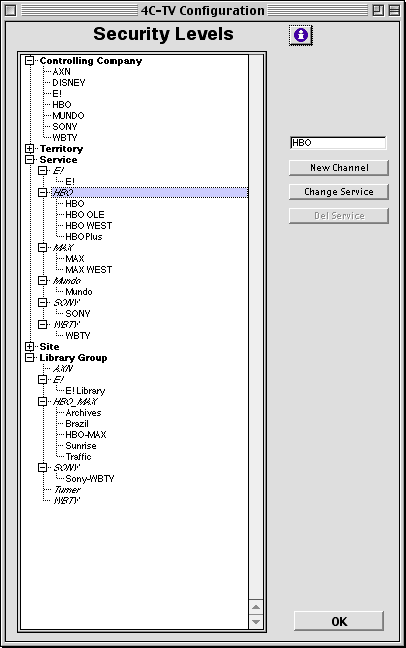Screen dimensions: 406x648
Task: Select the Archives library item
Action: (83, 412)
